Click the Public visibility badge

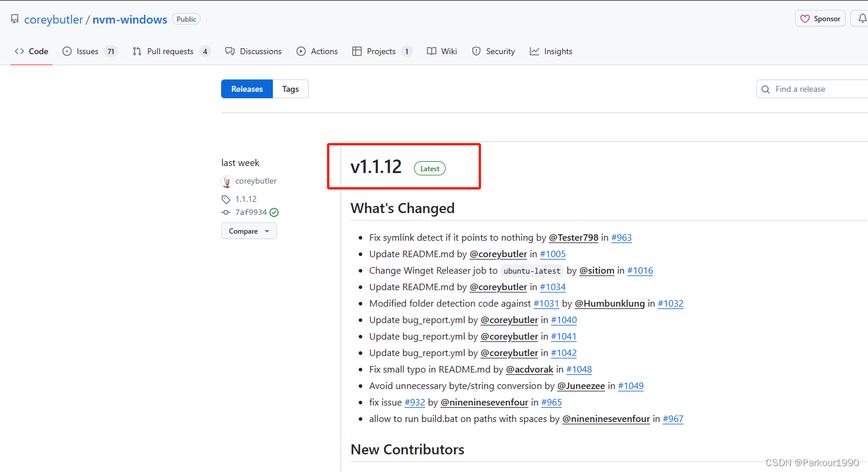click(186, 19)
